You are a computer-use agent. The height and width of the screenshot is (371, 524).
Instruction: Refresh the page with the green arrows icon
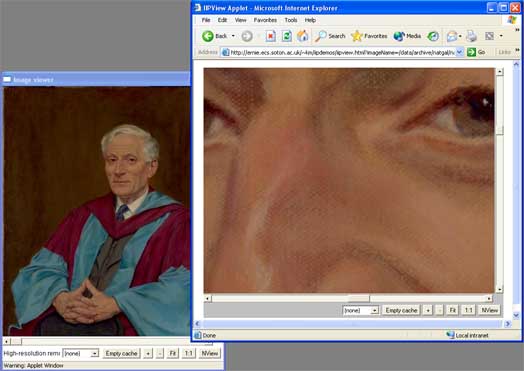point(287,36)
